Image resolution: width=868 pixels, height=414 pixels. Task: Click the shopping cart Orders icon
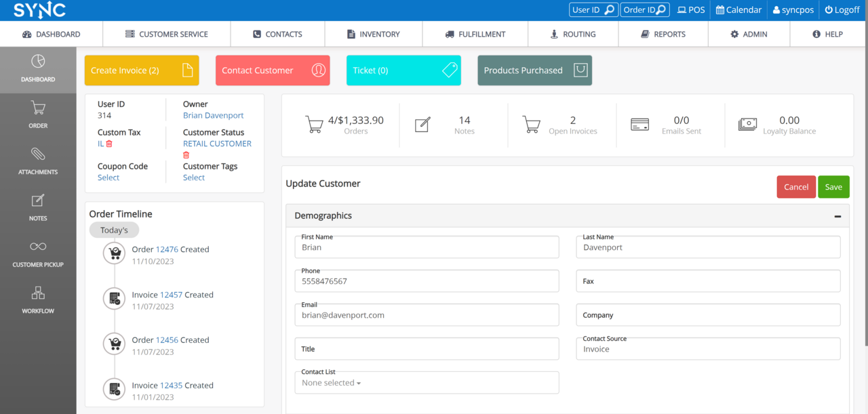[314, 124]
